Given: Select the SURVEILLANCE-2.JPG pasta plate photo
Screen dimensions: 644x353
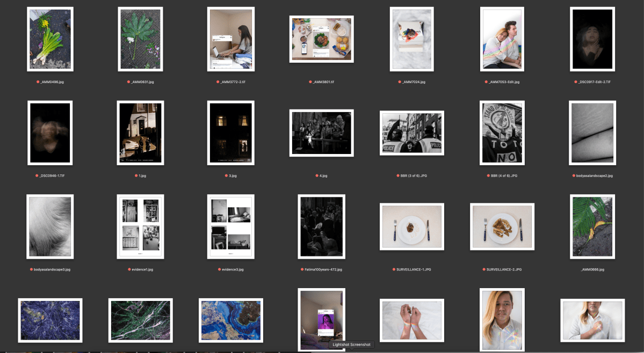Looking at the screenshot, I should point(502,226).
